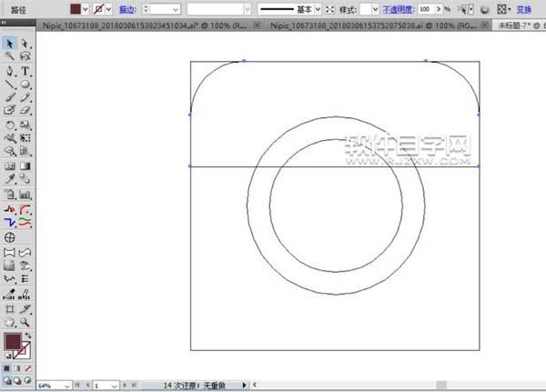Select the black arrow Selection tool

(9, 43)
